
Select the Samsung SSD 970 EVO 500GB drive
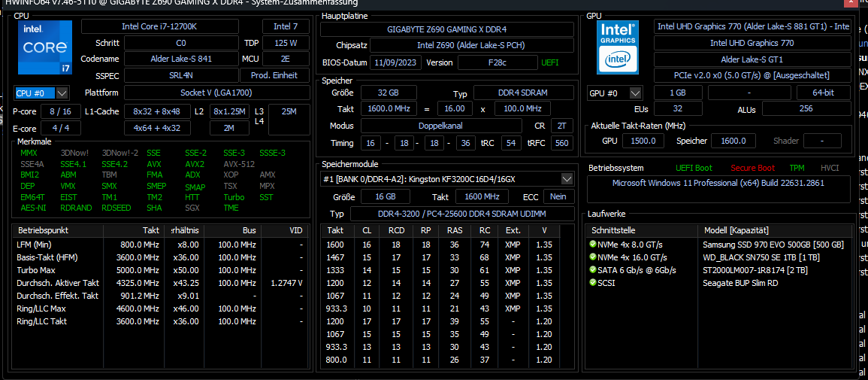[718, 245]
